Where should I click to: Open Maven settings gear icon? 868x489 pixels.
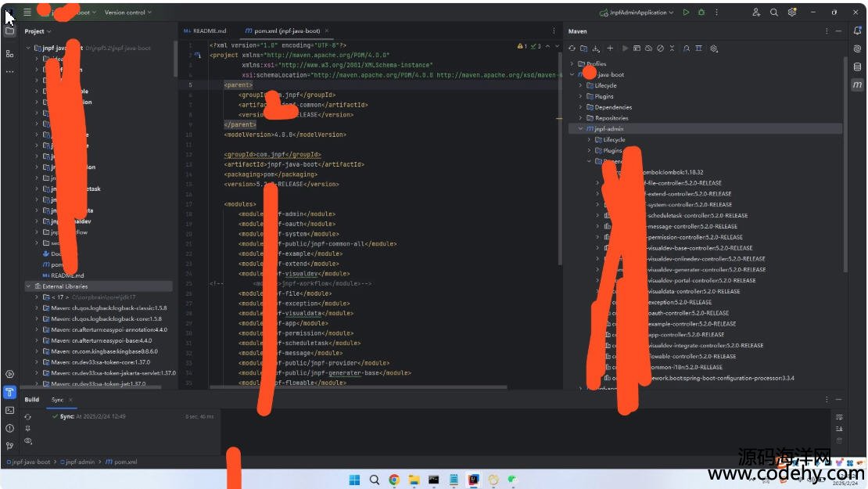(x=714, y=49)
